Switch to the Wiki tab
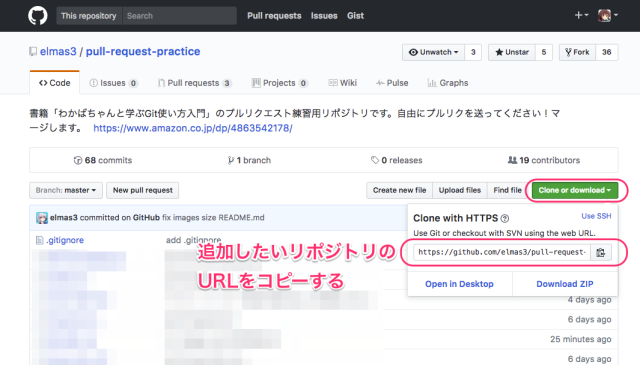 click(343, 83)
